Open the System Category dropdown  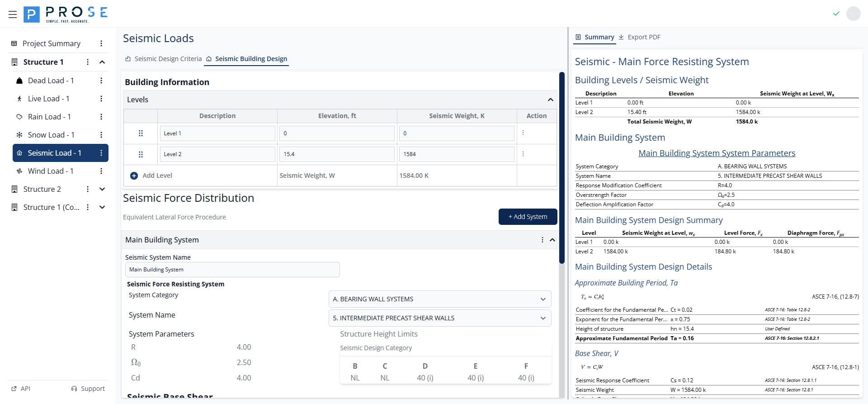(439, 299)
